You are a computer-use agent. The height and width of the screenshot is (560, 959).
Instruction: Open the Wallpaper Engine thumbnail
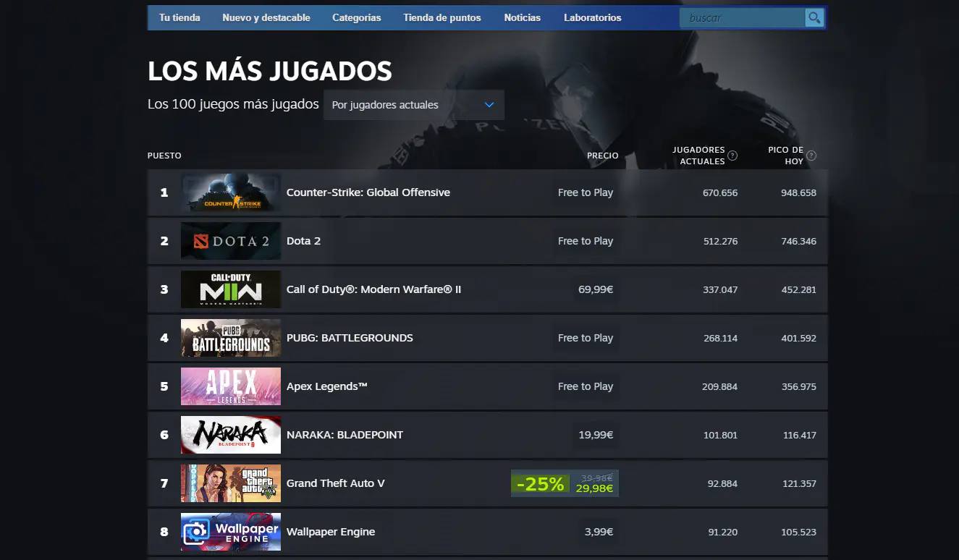tap(231, 532)
